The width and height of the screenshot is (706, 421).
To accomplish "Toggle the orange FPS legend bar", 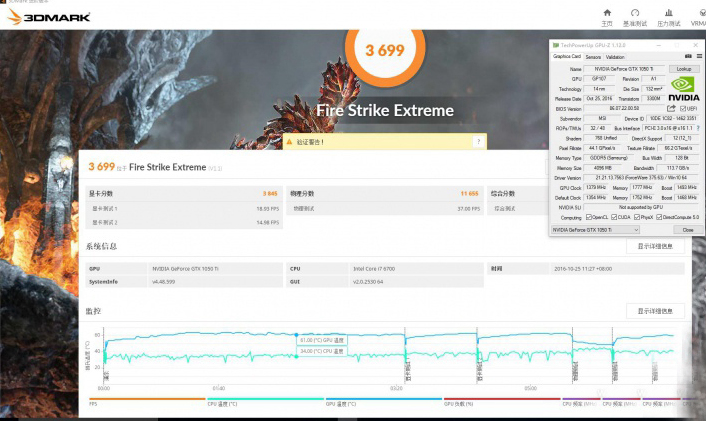I will (x=147, y=399).
